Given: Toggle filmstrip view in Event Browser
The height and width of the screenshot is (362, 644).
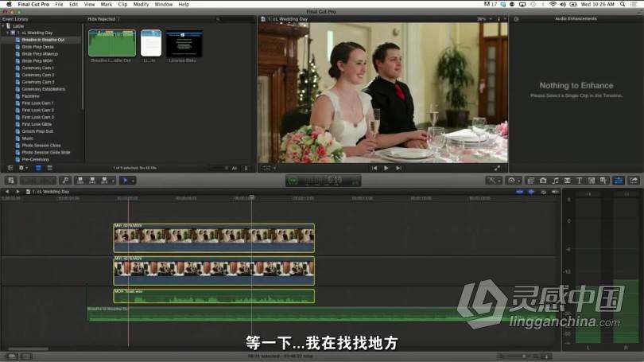Looking at the screenshot, I should coord(38,168).
